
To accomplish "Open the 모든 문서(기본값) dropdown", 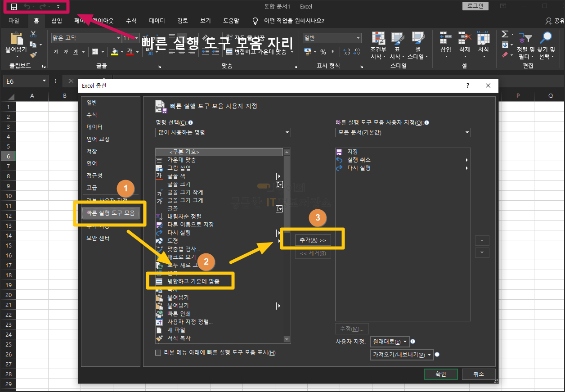I will pos(403,132).
